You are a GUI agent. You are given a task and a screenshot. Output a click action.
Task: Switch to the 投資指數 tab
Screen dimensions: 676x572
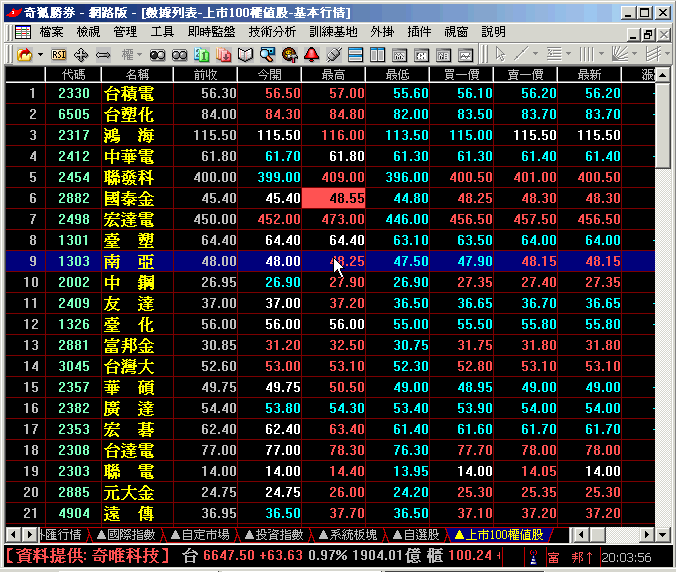tap(274, 535)
